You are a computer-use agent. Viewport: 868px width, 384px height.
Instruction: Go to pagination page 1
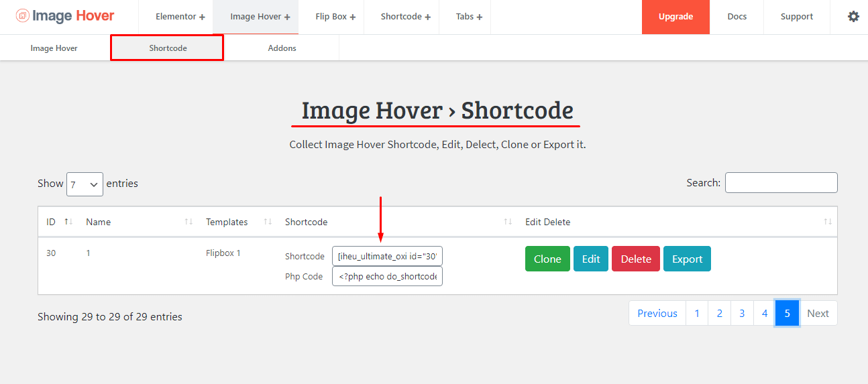click(697, 313)
